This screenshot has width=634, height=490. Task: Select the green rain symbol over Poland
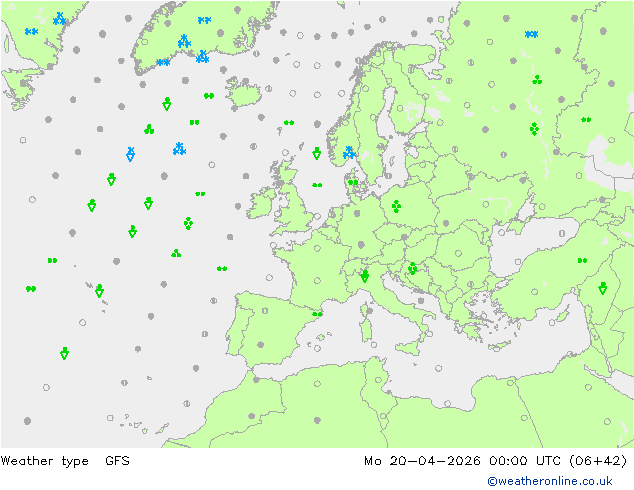click(x=396, y=206)
